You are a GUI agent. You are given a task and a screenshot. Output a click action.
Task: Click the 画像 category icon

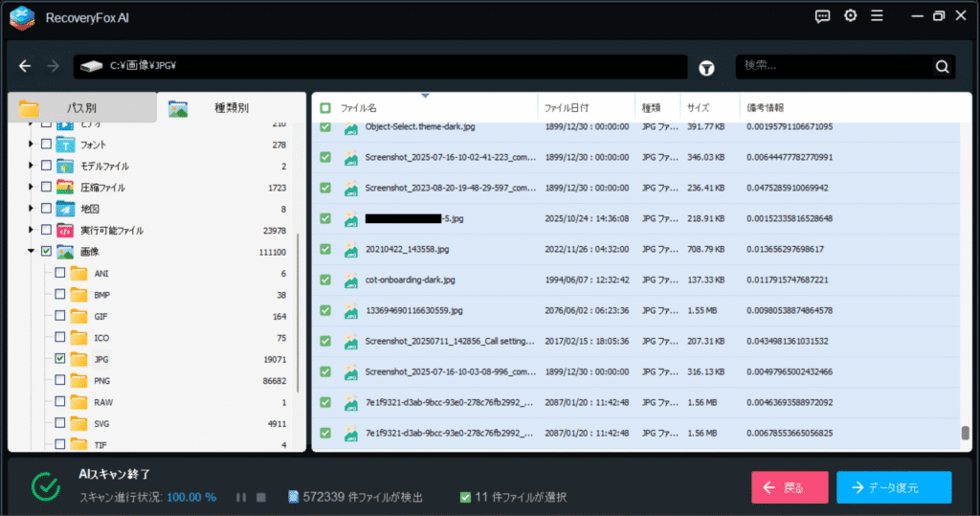click(65, 252)
